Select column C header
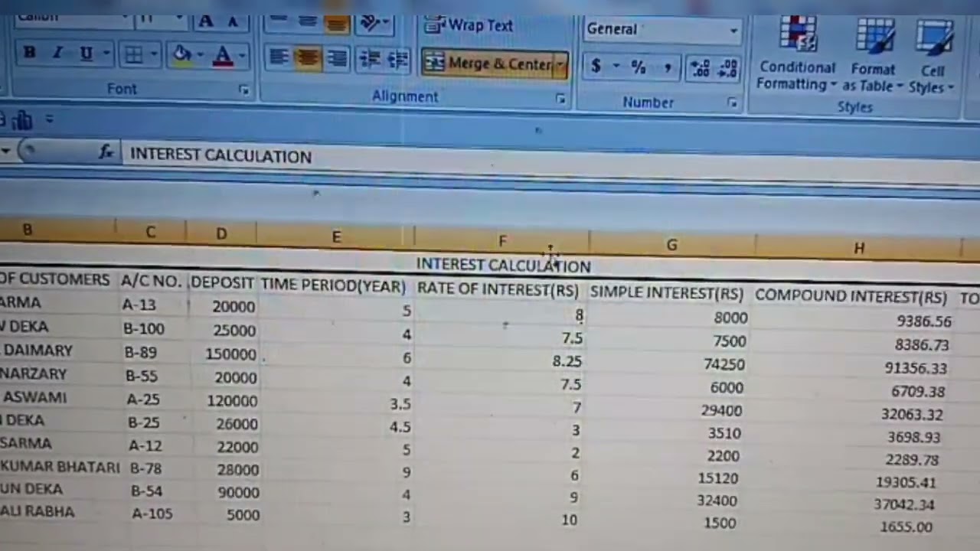The height and width of the screenshot is (551, 980). coord(150,233)
